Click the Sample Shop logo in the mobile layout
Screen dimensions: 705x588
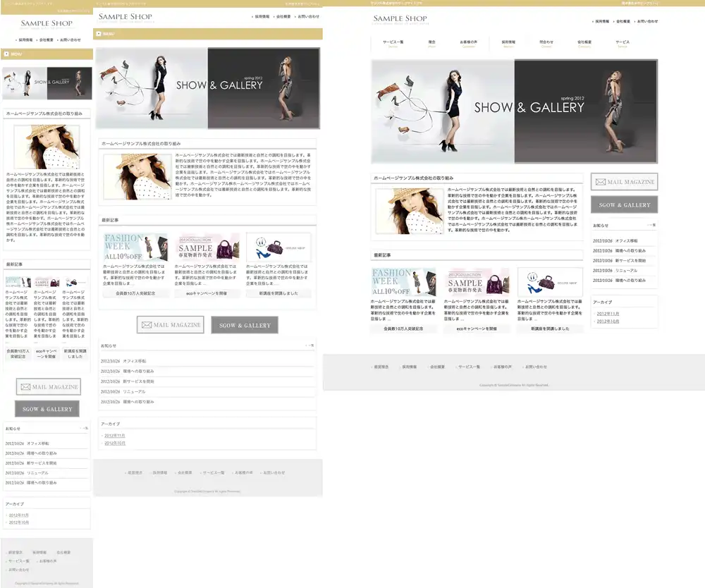coord(47,23)
